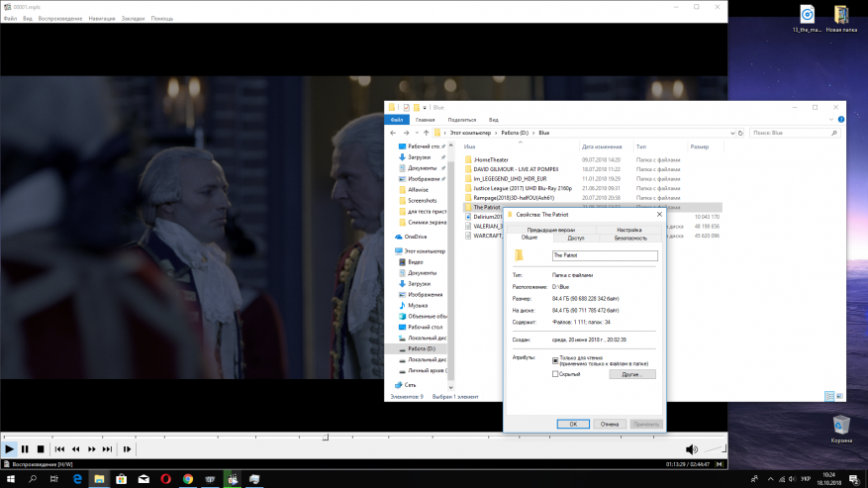Screen dimensions: 868x488
Task: Switch to Поделиться ribbon tab
Action: point(461,120)
